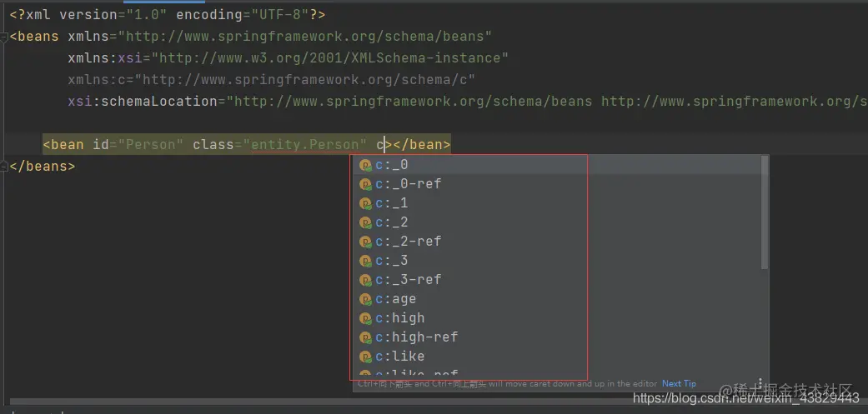Pick the c:_1 suggestion
The height and width of the screenshot is (414, 868).
(558, 203)
